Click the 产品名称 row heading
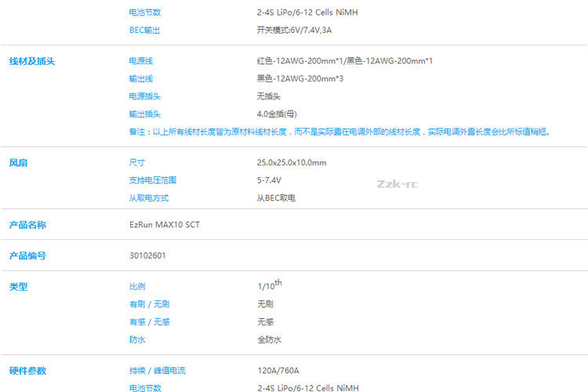The height and width of the screenshot is (392, 588). click(27, 225)
